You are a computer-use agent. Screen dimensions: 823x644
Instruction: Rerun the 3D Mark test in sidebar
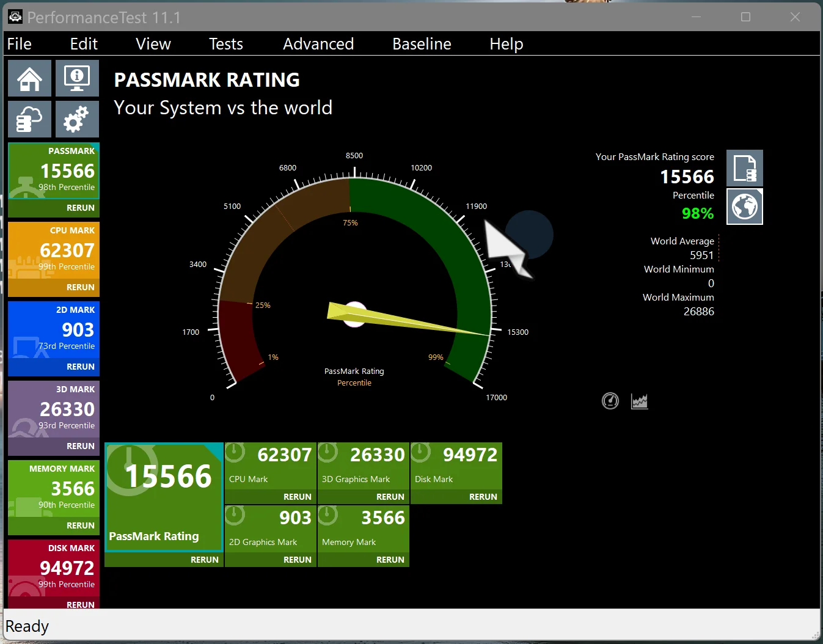pos(54,446)
